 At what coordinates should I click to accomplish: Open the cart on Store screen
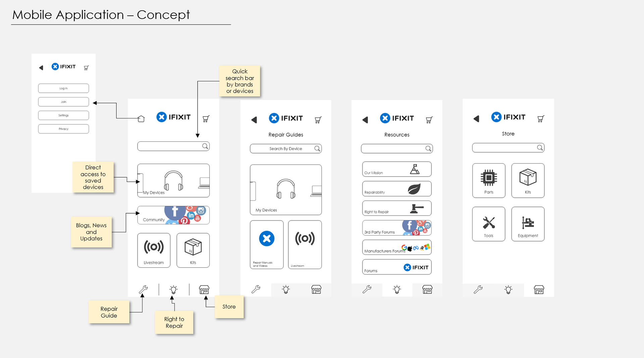pyautogui.click(x=541, y=119)
